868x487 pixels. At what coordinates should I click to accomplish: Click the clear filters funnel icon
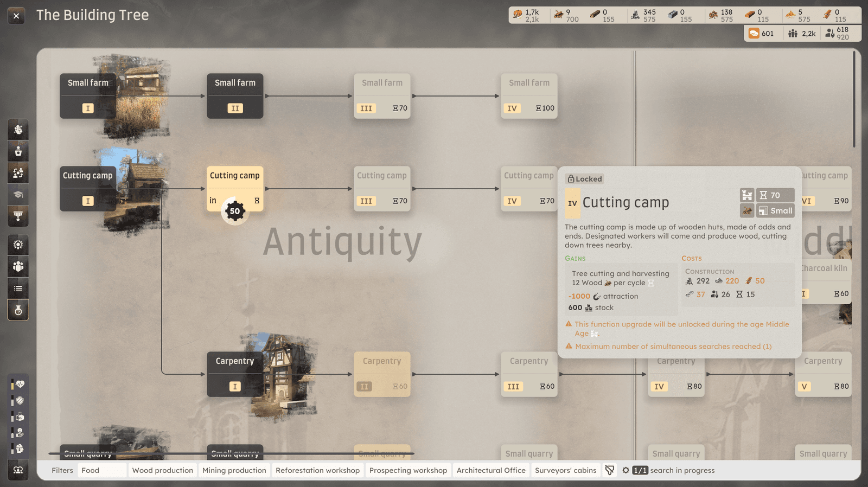tap(610, 470)
